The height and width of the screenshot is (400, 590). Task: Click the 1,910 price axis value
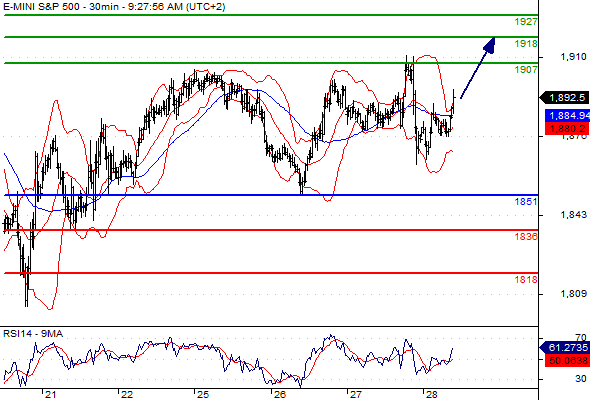(x=573, y=57)
